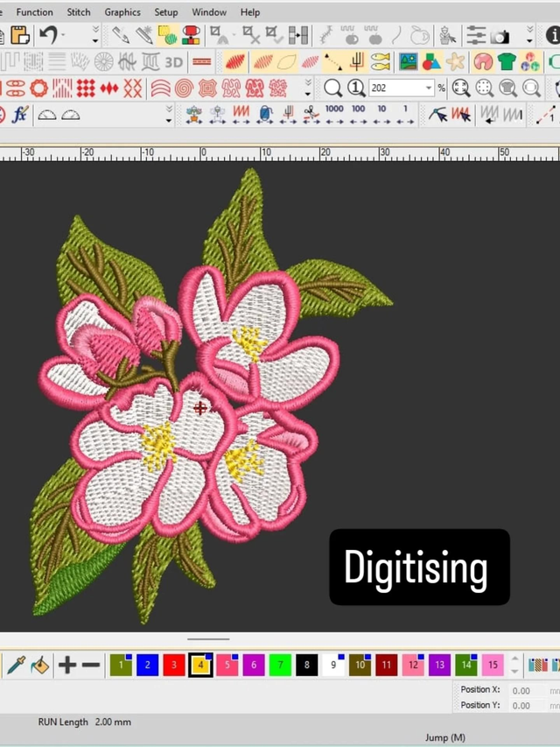Screen dimensions: 560x747
Task: Click the plus icon to add color
Action: click(x=67, y=666)
